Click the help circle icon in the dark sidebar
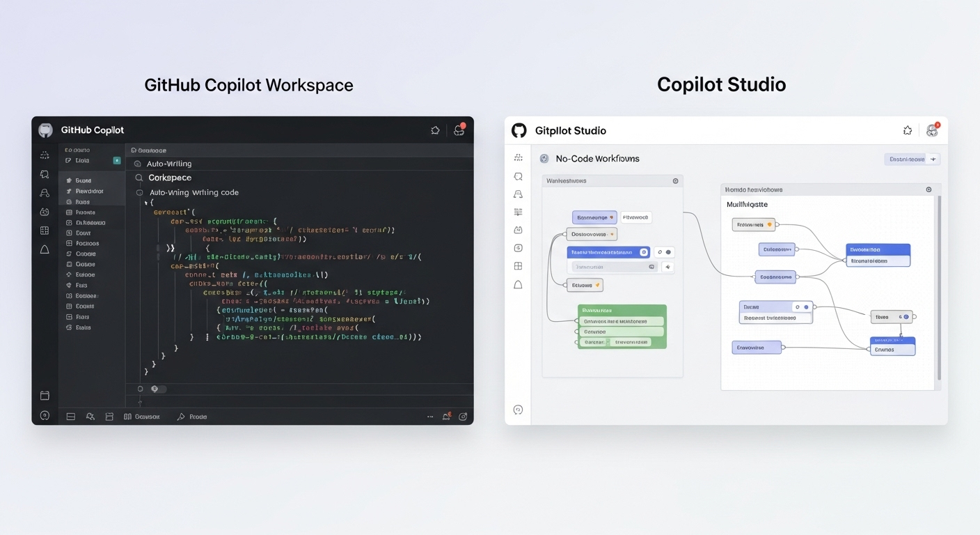980x535 pixels. tap(45, 415)
